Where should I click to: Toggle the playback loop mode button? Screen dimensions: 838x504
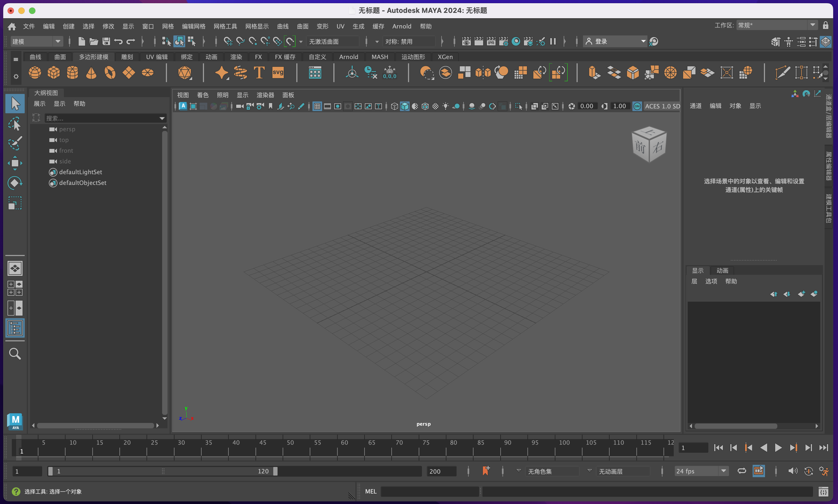coord(742,471)
